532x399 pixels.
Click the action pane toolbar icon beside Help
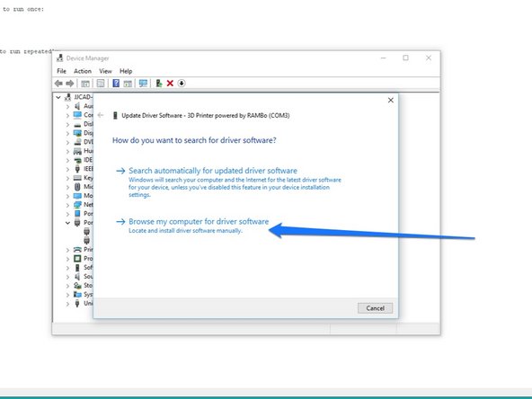(128, 83)
